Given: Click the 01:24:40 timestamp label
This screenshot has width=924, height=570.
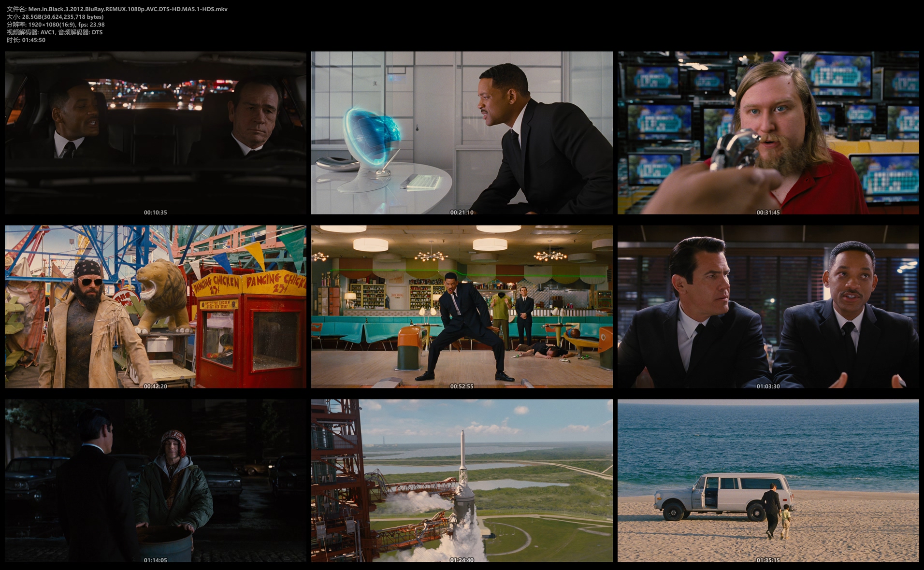Looking at the screenshot, I should tap(462, 560).
